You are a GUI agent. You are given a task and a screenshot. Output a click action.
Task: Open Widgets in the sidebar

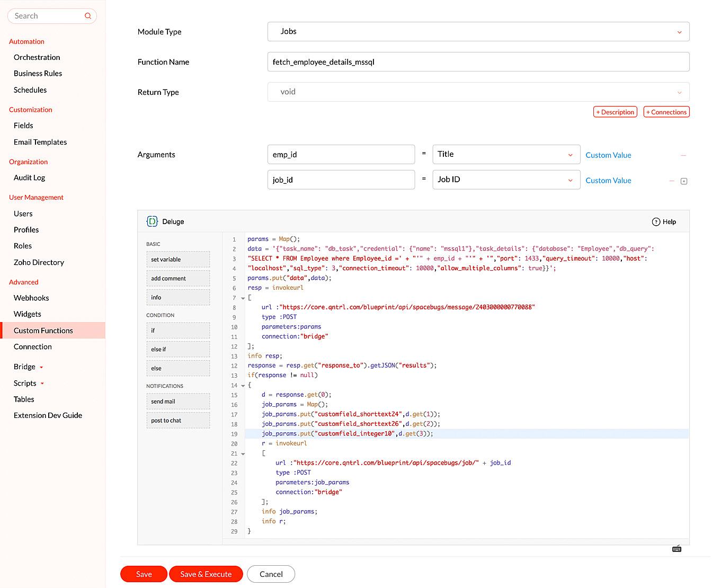tap(28, 314)
